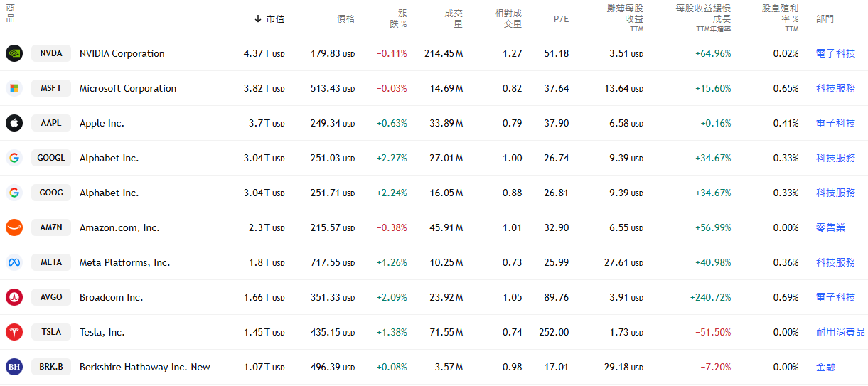868x386 pixels.
Task: Click the Apple logo icon
Action: (14, 123)
